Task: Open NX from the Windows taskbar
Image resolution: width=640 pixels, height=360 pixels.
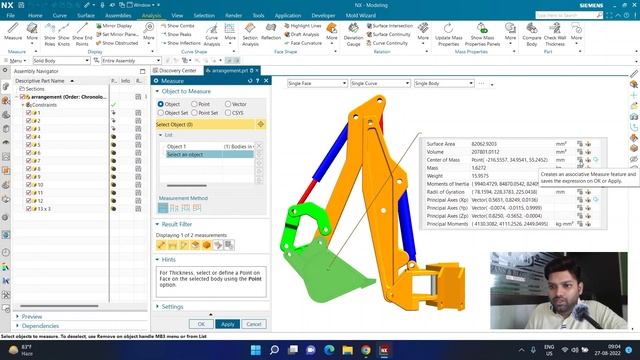Action: click(x=384, y=350)
